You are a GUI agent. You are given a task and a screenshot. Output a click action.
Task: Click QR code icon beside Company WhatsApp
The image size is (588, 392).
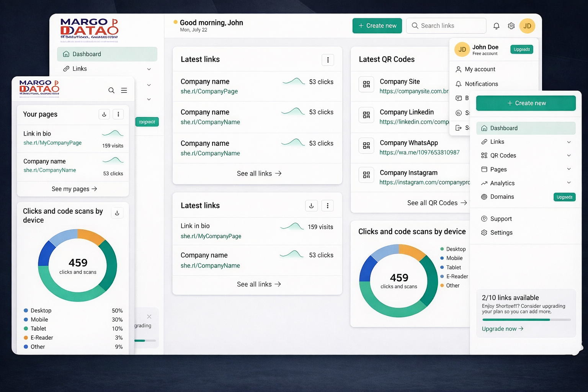[x=366, y=145]
